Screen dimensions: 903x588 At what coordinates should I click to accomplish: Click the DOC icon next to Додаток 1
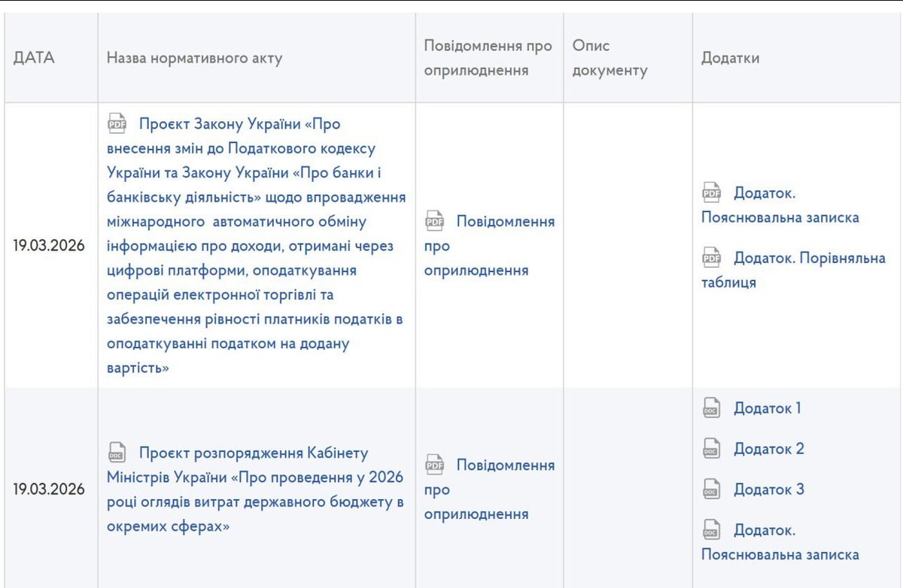click(x=710, y=408)
